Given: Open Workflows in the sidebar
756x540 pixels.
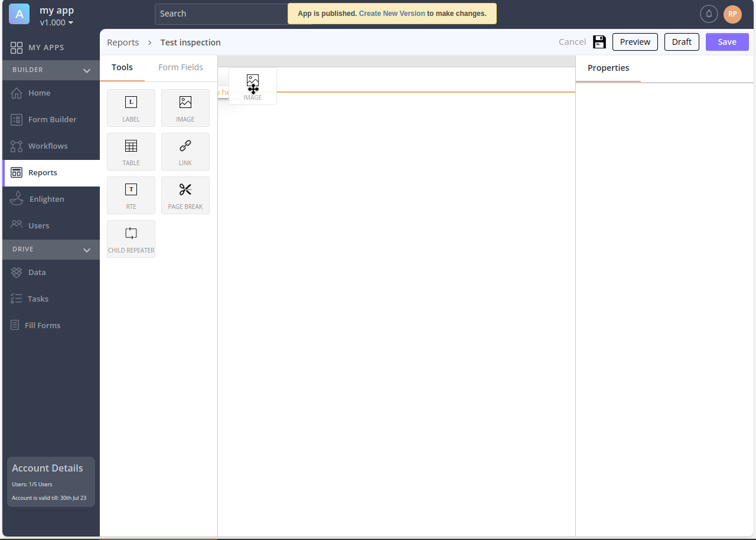Looking at the screenshot, I should tap(48, 146).
